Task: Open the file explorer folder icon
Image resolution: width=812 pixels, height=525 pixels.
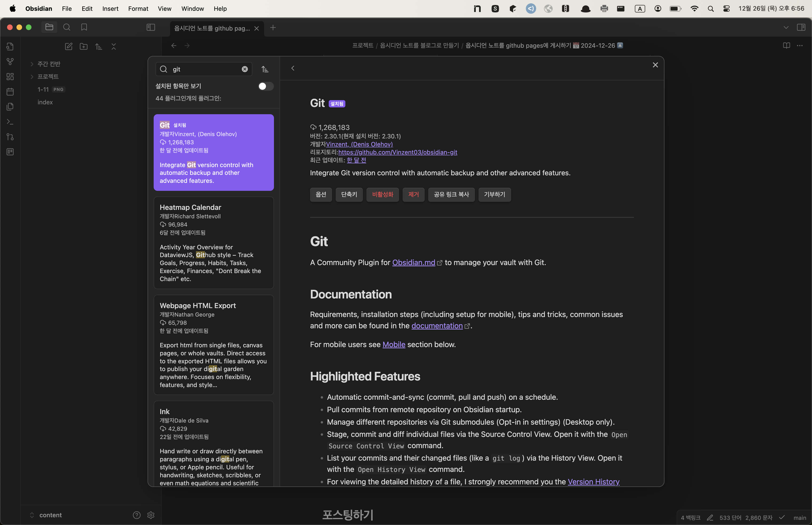Action: click(49, 27)
